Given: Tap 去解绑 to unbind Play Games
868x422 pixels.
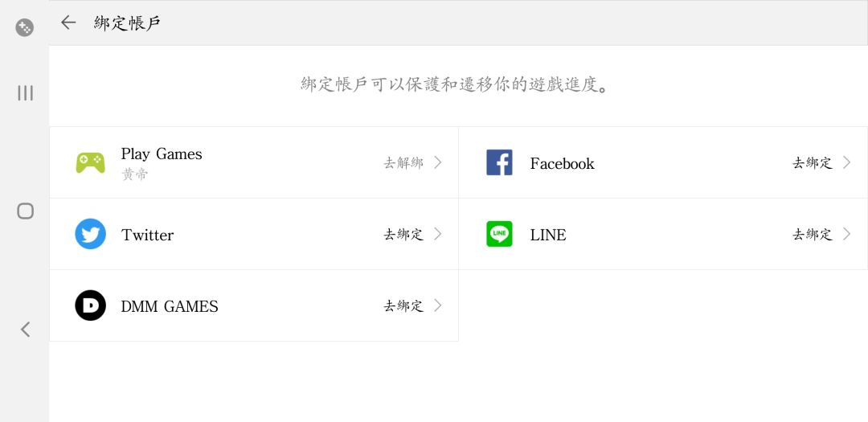Looking at the screenshot, I should click(403, 162).
